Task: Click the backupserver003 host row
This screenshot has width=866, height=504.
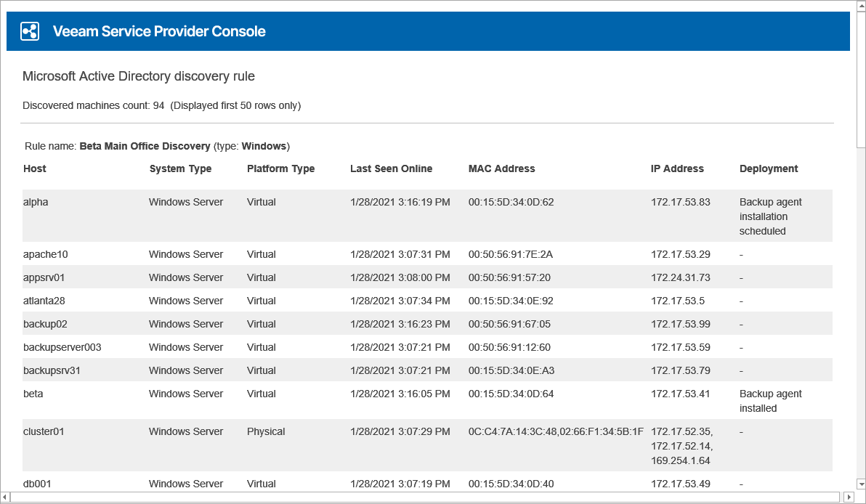Action: (62, 347)
